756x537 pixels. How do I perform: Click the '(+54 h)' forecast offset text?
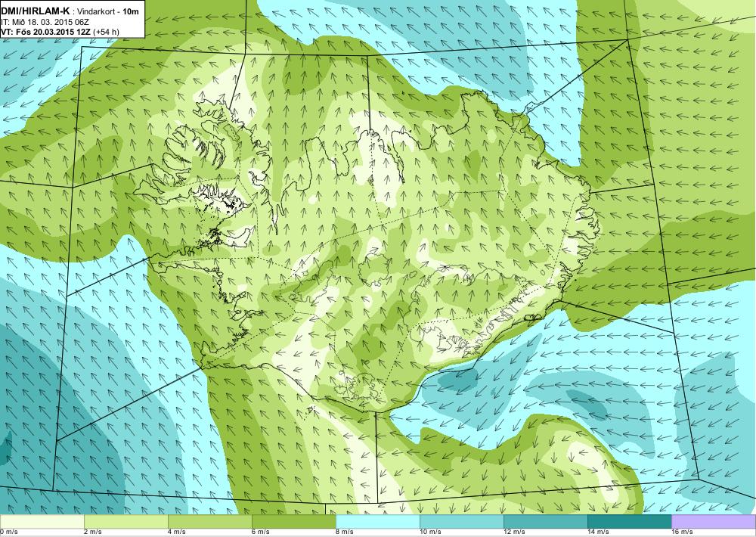(x=106, y=33)
